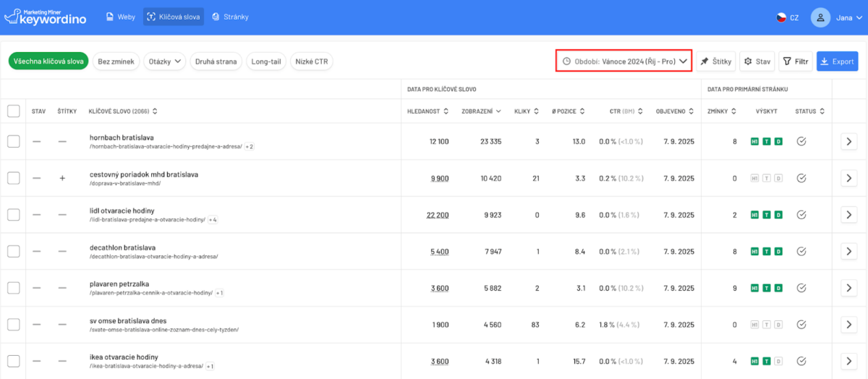Click status checkmark icon for plavaren petrzalka

pos(801,288)
